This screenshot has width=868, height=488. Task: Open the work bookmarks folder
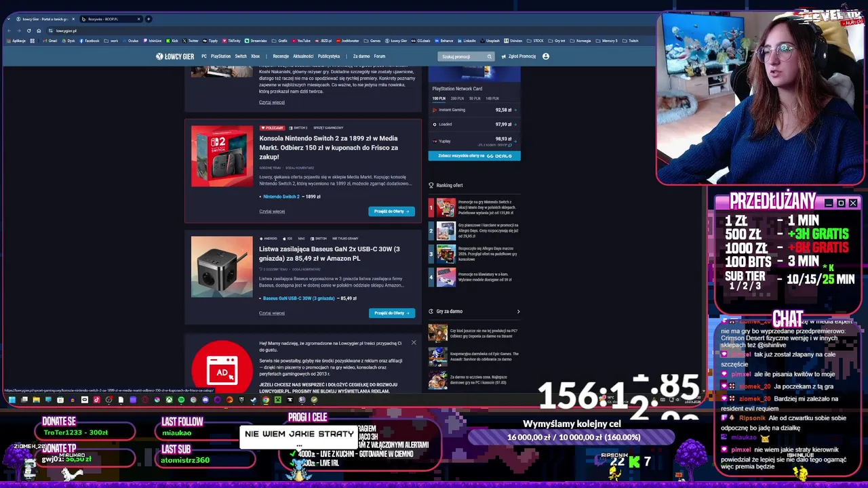coord(112,41)
